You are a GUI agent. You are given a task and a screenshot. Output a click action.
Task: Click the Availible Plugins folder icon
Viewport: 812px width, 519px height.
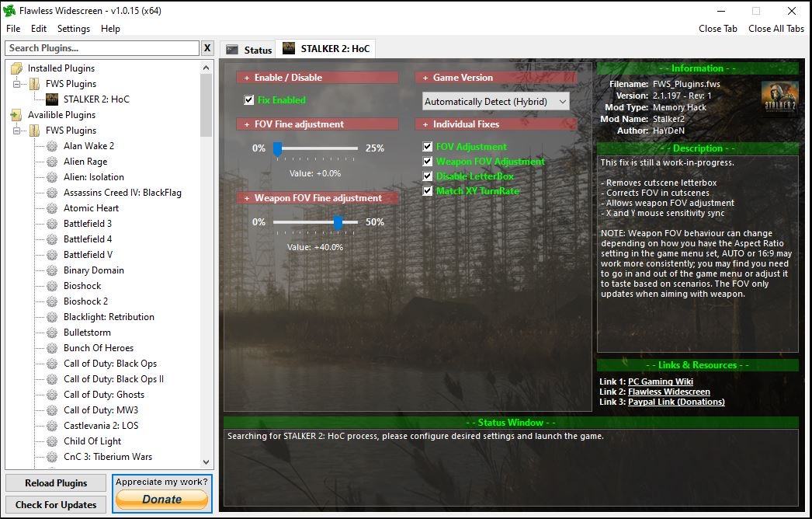16,114
